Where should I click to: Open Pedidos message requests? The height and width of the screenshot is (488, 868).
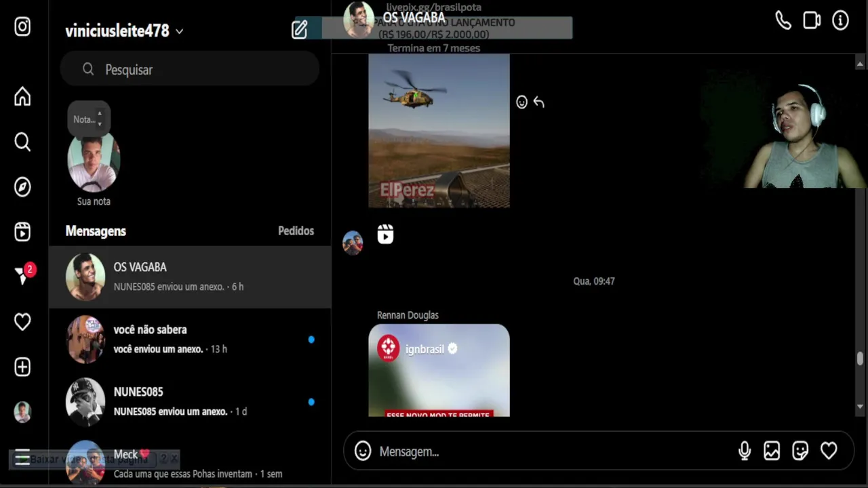[x=296, y=231]
